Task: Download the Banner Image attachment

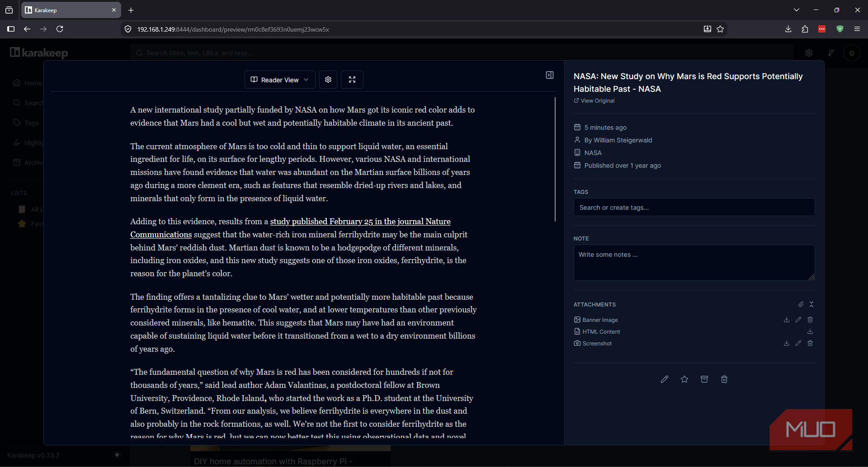Action: (x=787, y=320)
